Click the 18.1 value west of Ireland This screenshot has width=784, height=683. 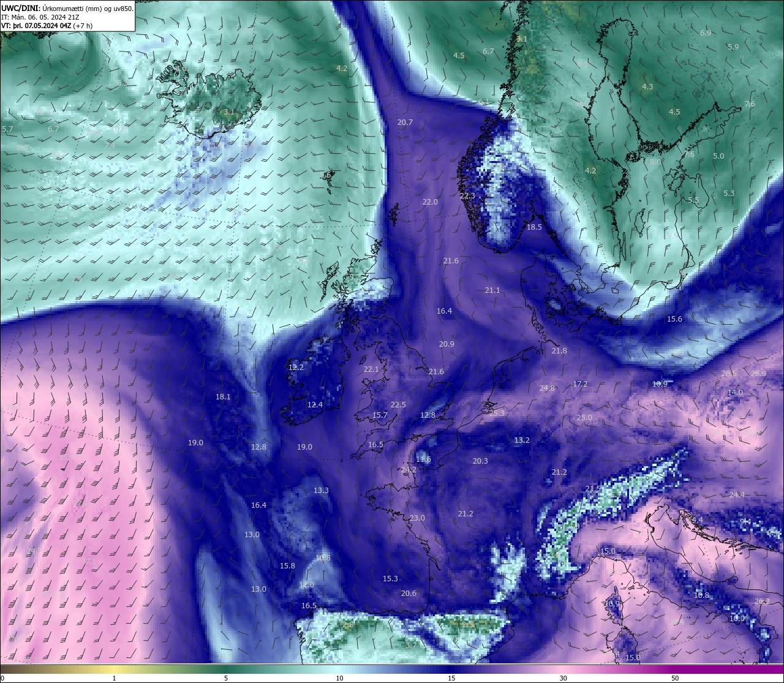[223, 397]
